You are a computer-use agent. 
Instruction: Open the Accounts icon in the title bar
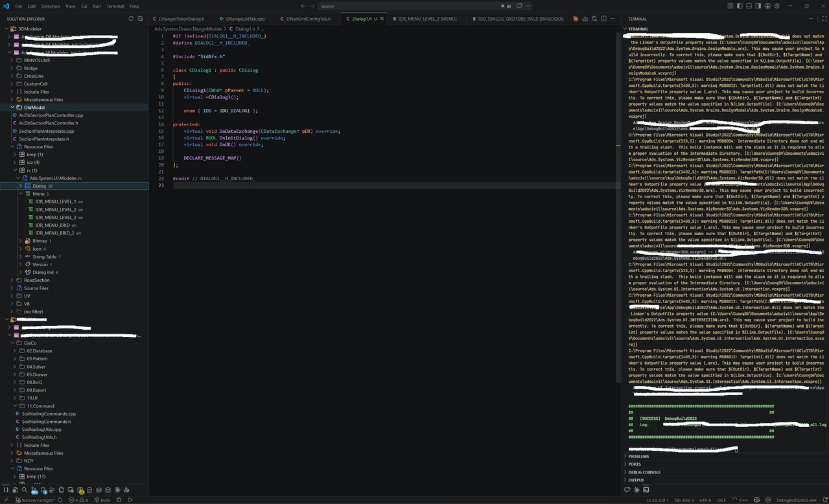tap(768, 6)
